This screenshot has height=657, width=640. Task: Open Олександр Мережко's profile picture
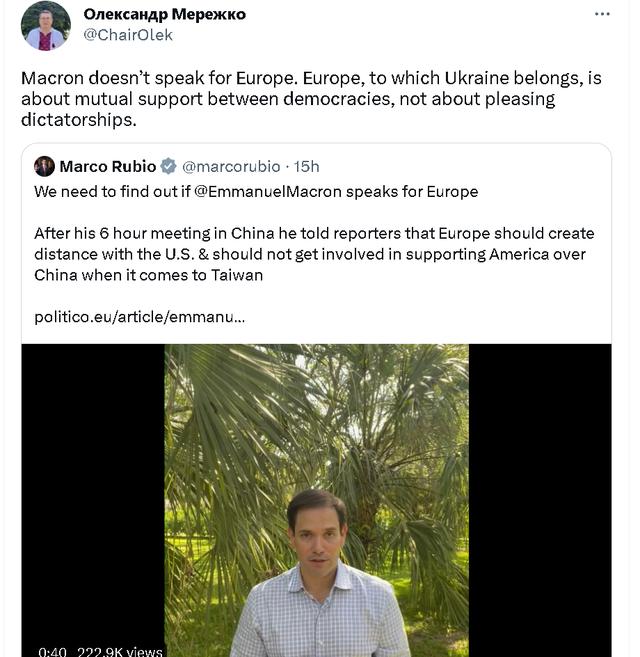46,26
